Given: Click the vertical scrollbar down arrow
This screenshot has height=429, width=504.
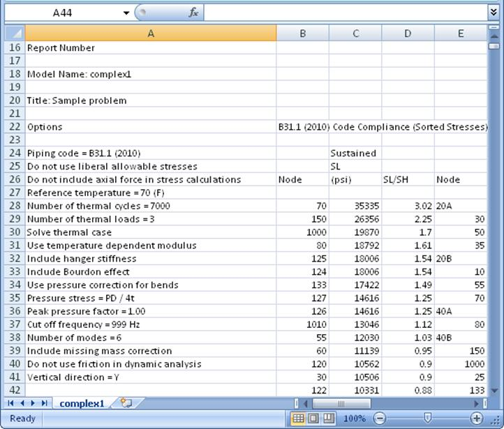Looking at the screenshot, I should click(x=494, y=391).
